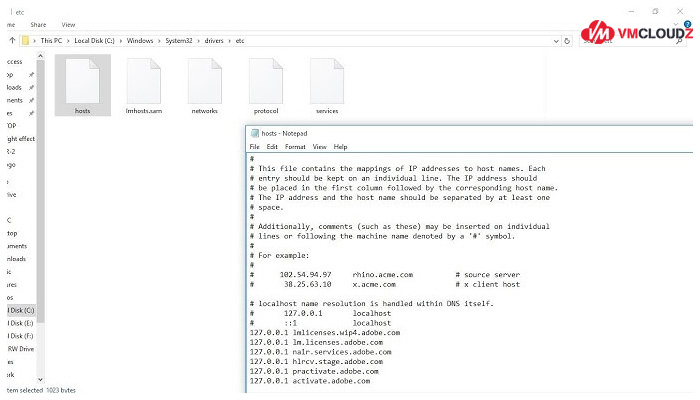Viewport: 700px width, 400px height.
Task: Click line '127.0.0.1 lmlicenses.wip4.adobe.com'
Action: 325,333
